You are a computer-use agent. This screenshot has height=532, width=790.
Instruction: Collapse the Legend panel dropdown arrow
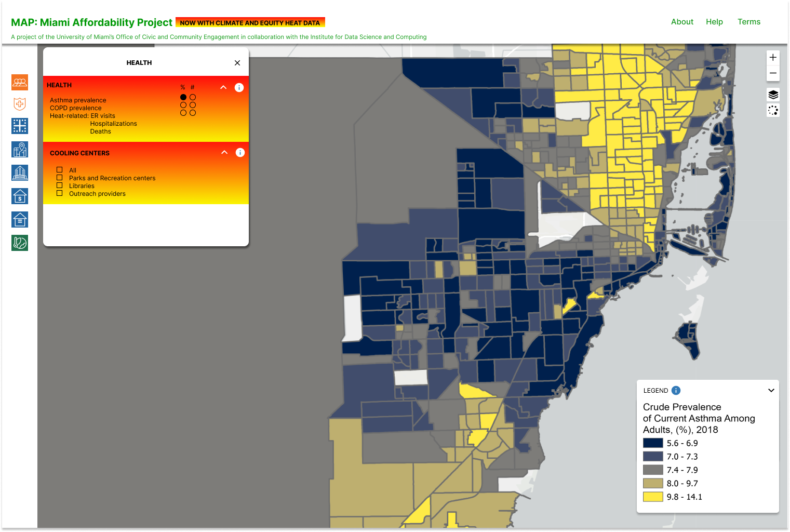771,390
